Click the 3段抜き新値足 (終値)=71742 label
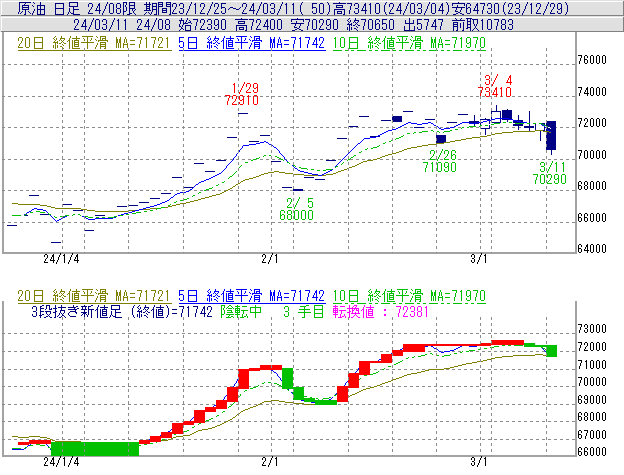This screenshot has width=624, height=475. point(122,311)
